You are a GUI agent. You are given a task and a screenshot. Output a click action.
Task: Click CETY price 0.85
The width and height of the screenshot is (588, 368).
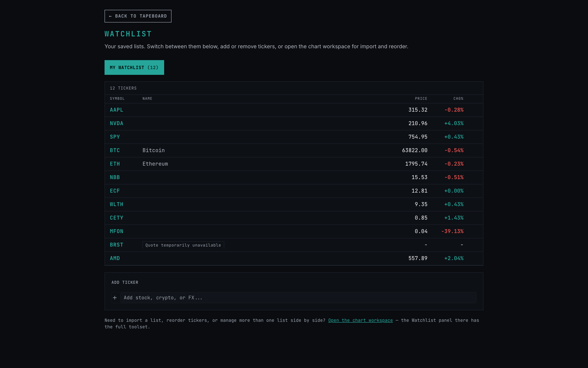tap(421, 218)
